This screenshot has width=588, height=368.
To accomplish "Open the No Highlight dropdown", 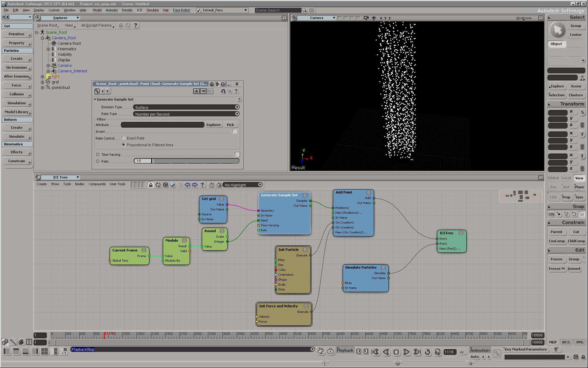I will pos(243,185).
